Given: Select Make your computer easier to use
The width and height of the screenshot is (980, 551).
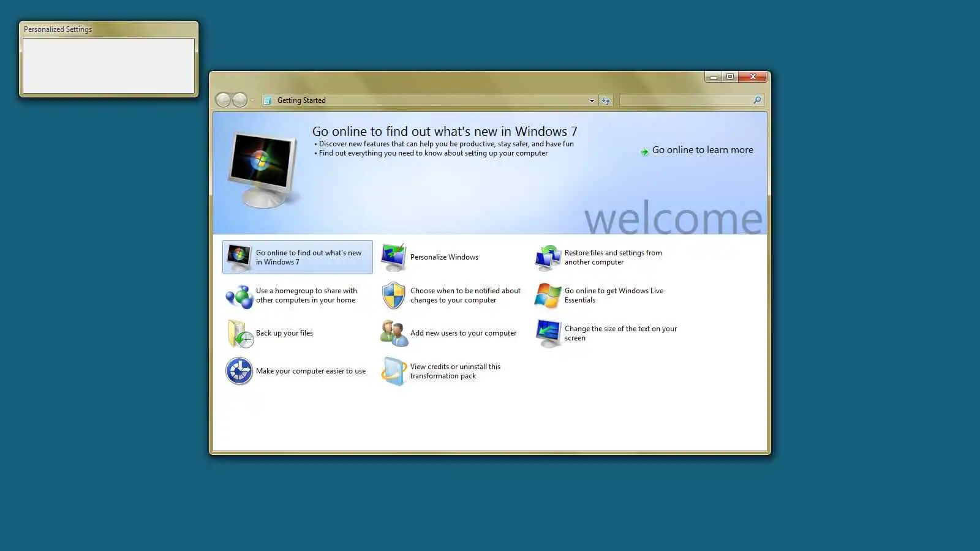Looking at the screenshot, I should pyautogui.click(x=296, y=371).
